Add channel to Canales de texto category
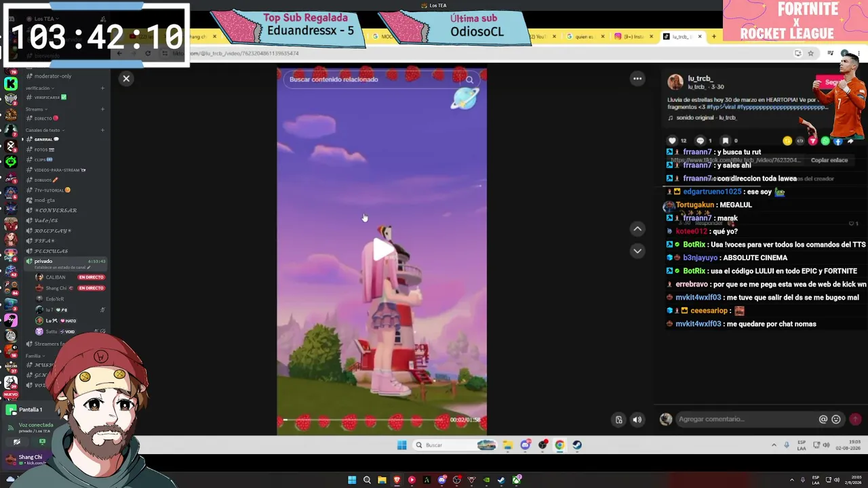The width and height of the screenshot is (868, 488). 102,130
